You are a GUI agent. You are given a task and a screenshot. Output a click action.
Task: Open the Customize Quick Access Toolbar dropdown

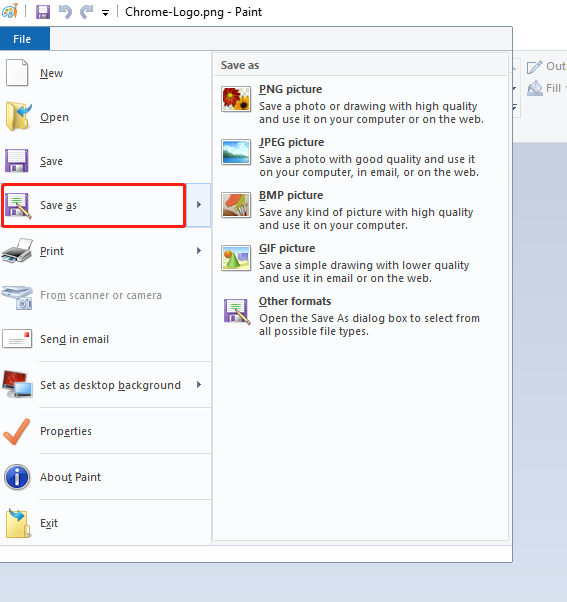click(x=105, y=13)
